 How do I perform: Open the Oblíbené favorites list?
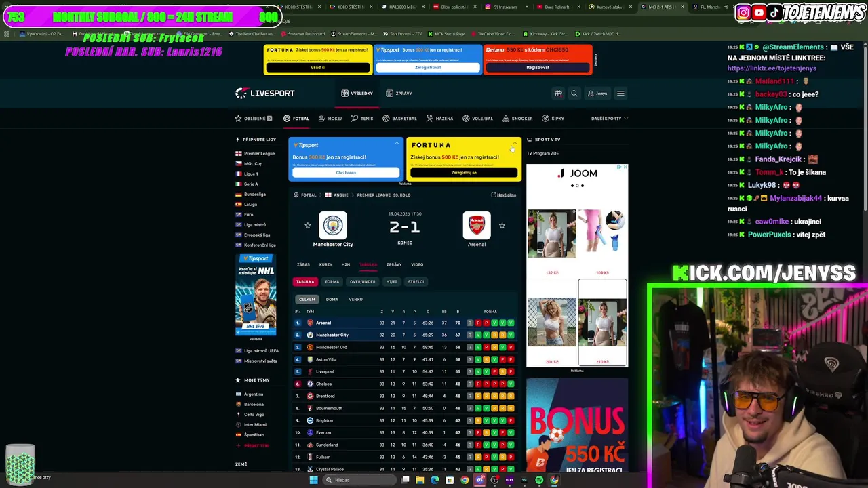tap(254, 119)
